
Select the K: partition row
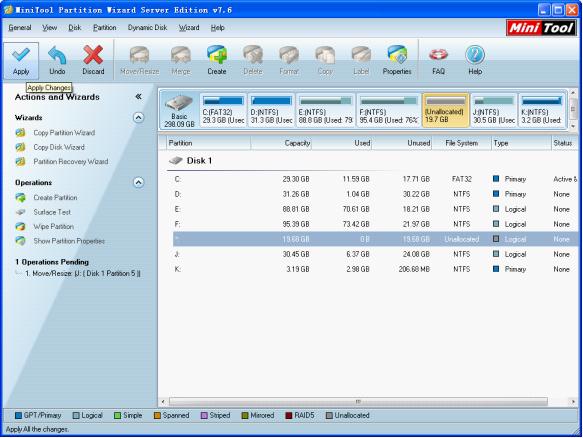click(x=375, y=269)
